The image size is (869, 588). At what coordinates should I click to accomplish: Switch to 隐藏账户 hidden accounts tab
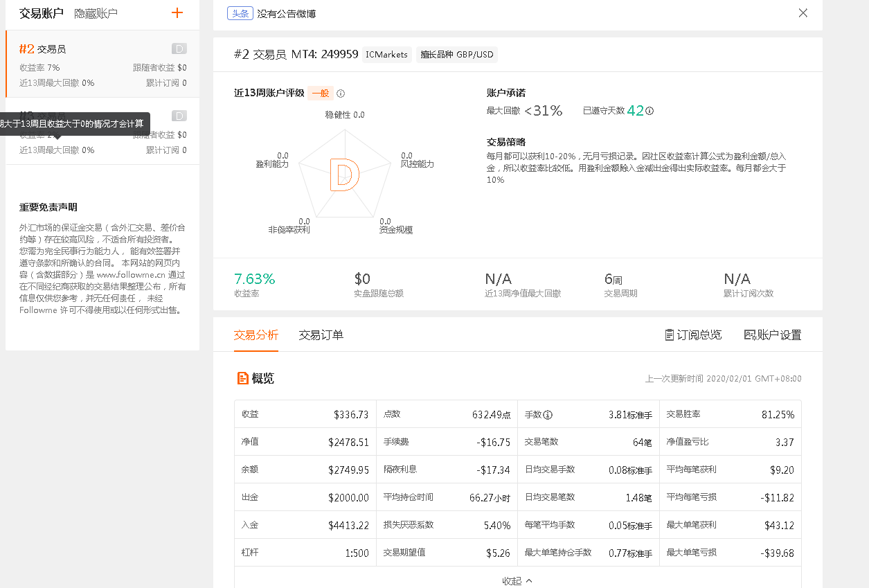tap(96, 13)
